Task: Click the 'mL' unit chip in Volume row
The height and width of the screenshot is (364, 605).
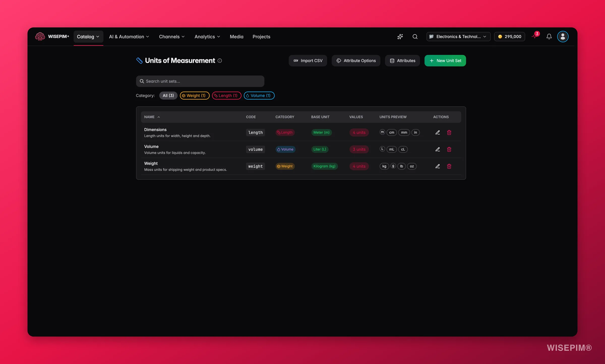Action: coord(391,149)
